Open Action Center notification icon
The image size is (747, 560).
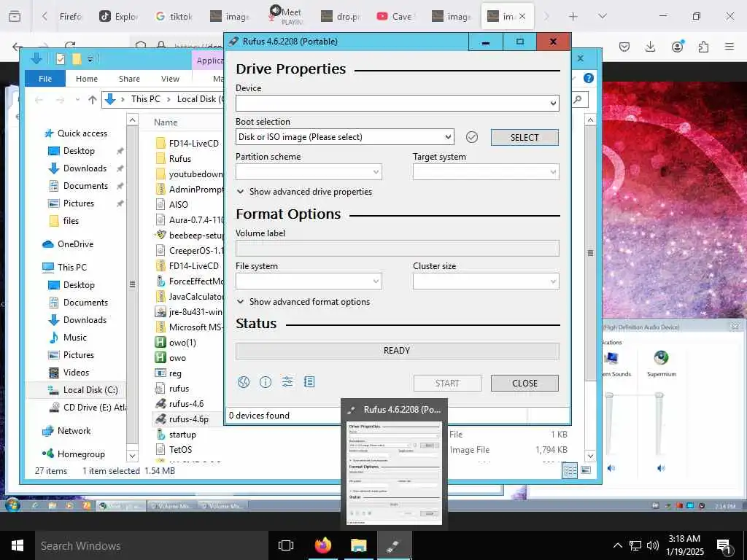724,545
